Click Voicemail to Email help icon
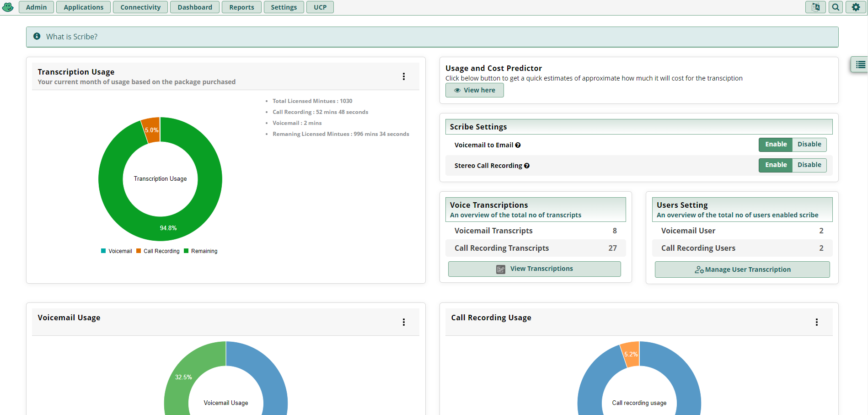This screenshot has width=868, height=415. point(518,145)
